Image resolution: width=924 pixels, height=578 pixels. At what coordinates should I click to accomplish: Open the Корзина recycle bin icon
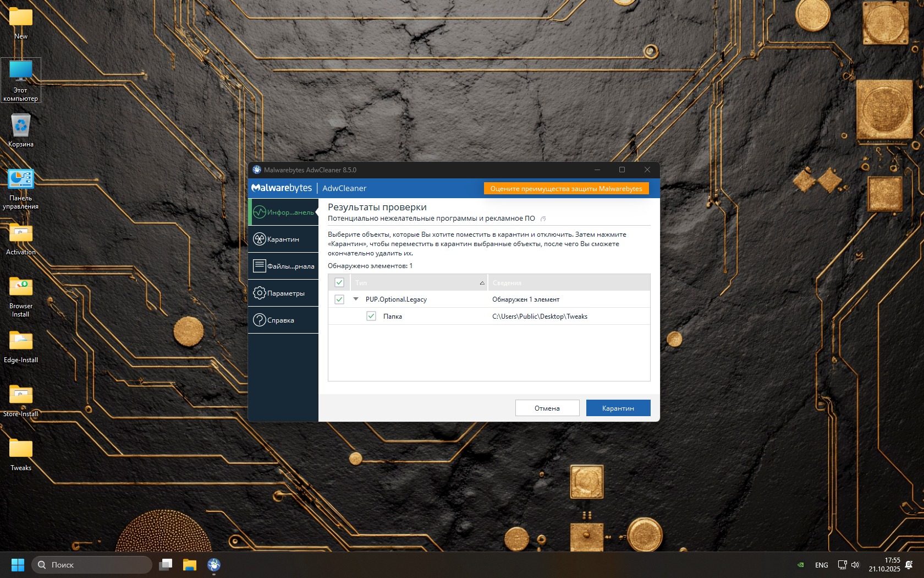pos(21,126)
